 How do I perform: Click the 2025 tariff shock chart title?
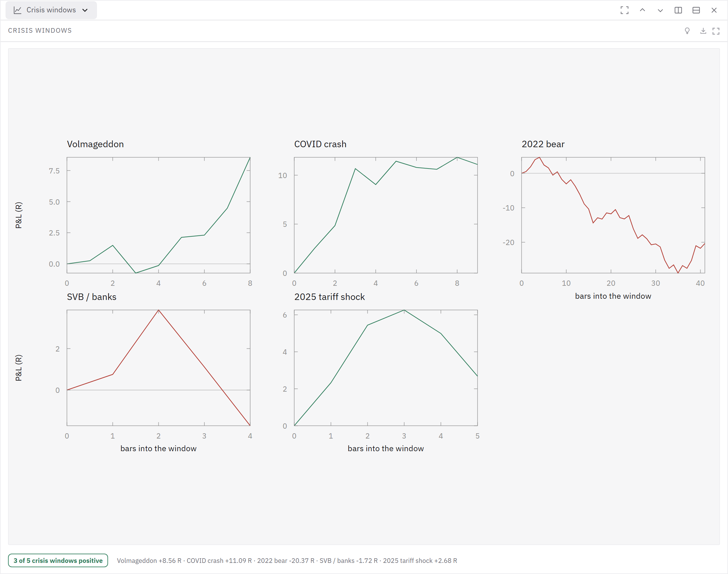pyautogui.click(x=329, y=297)
